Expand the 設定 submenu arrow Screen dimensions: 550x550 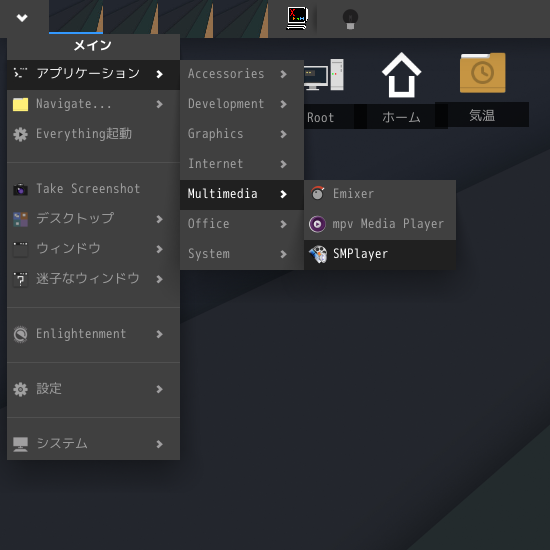(x=159, y=389)
